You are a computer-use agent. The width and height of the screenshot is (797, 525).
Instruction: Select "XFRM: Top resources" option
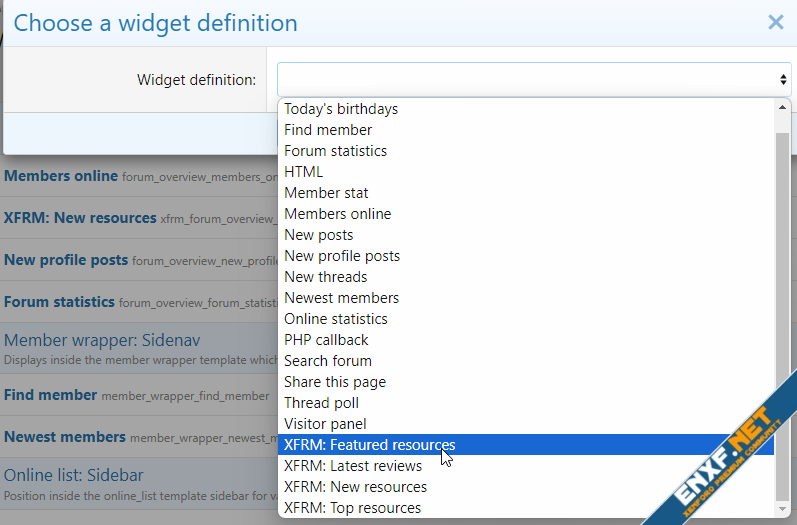coord(352,508)
